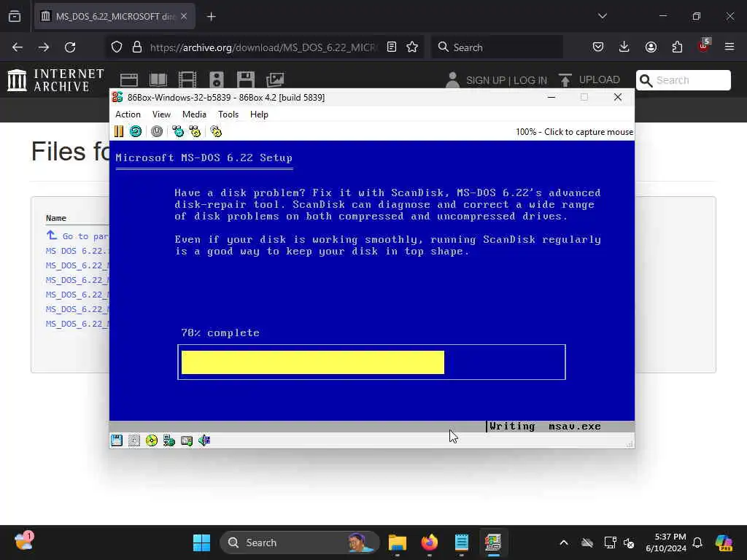Open a new Firefox tab
747x560 pixels.
(212, 17)
